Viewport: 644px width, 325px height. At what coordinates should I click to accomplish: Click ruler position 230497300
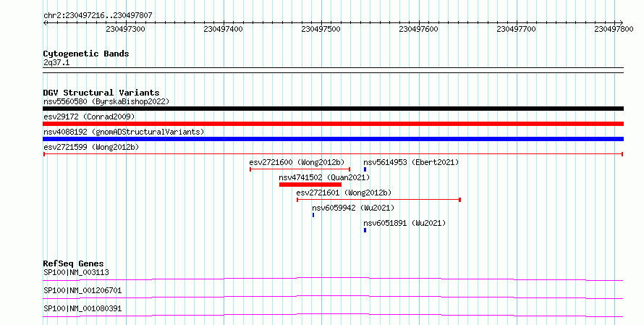coord(126,29)
